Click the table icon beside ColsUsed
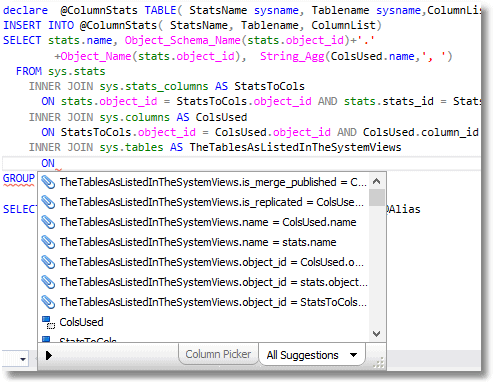Screen dimensions: 495x385 tap(48, 322)
